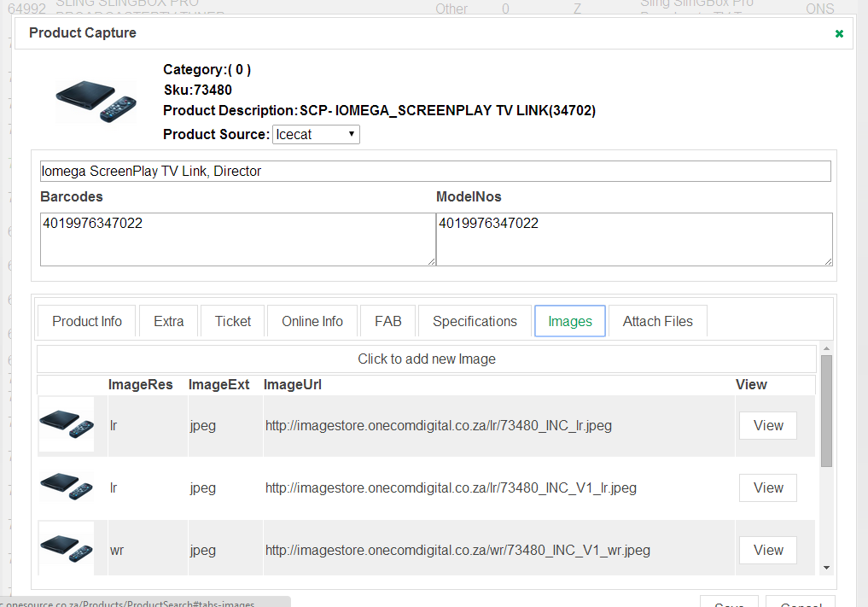Edit the product title field
This screenshot has width=868, height=607.
[x=435, y=171]
